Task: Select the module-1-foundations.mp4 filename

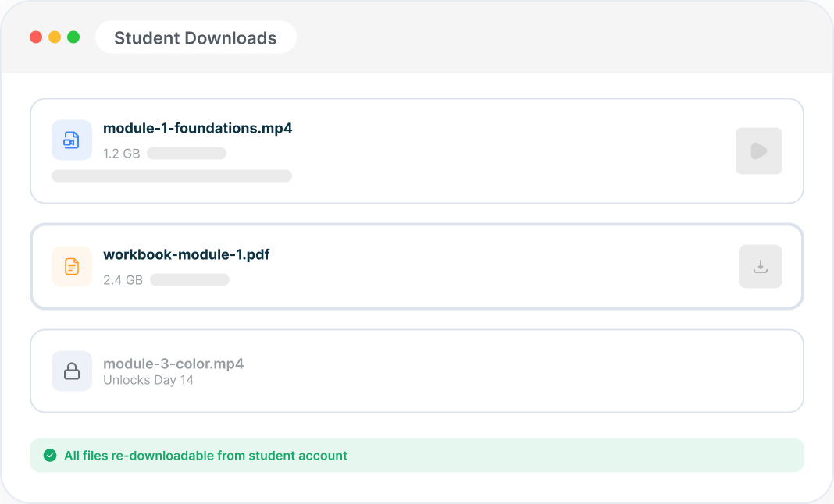Action: click(198, 128)
